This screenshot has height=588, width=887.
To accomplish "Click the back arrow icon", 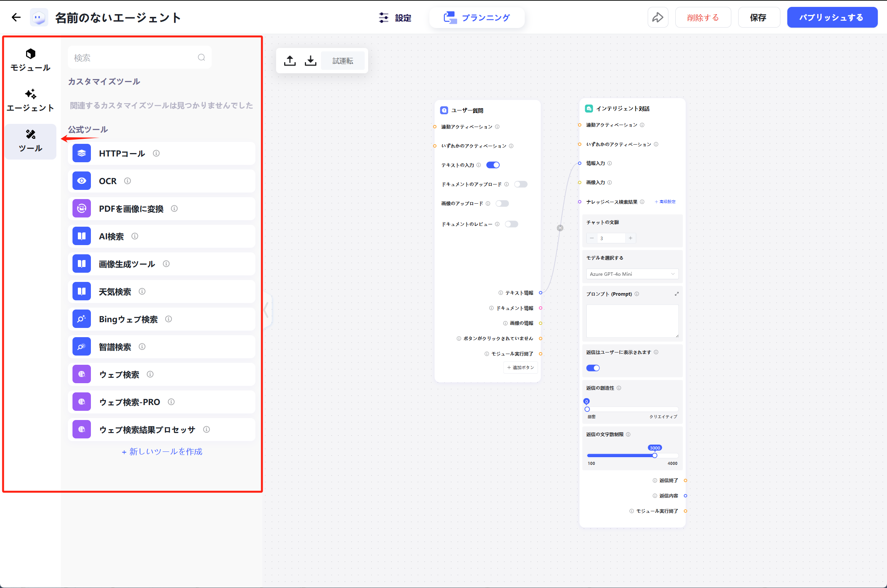I will click(16, 17).
